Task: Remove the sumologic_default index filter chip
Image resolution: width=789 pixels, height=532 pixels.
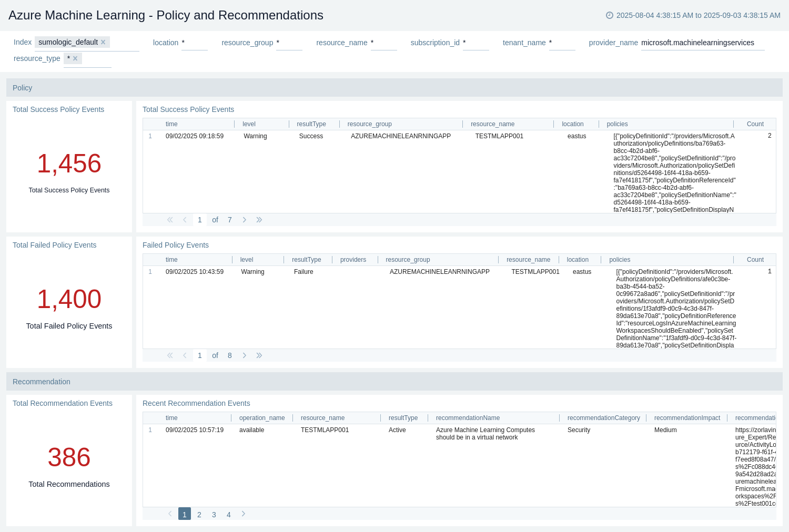Action: pyautogui.click(x=103, y=42)
